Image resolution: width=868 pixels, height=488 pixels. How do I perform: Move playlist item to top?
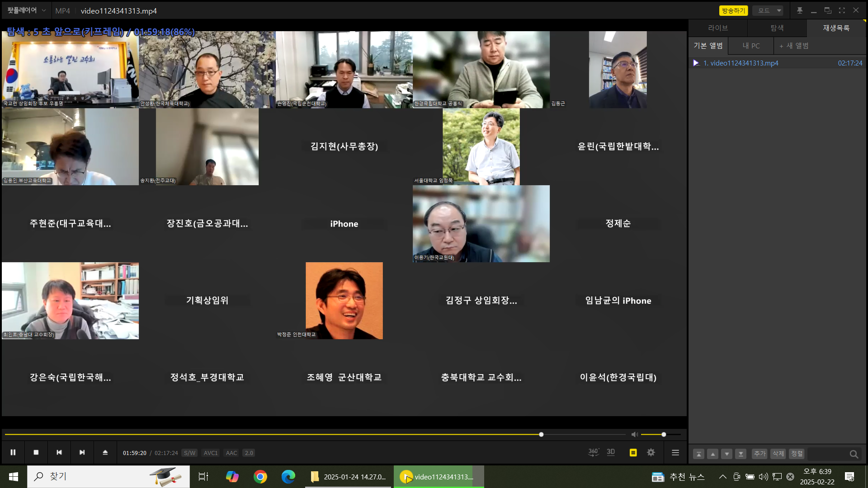(698, 454)
